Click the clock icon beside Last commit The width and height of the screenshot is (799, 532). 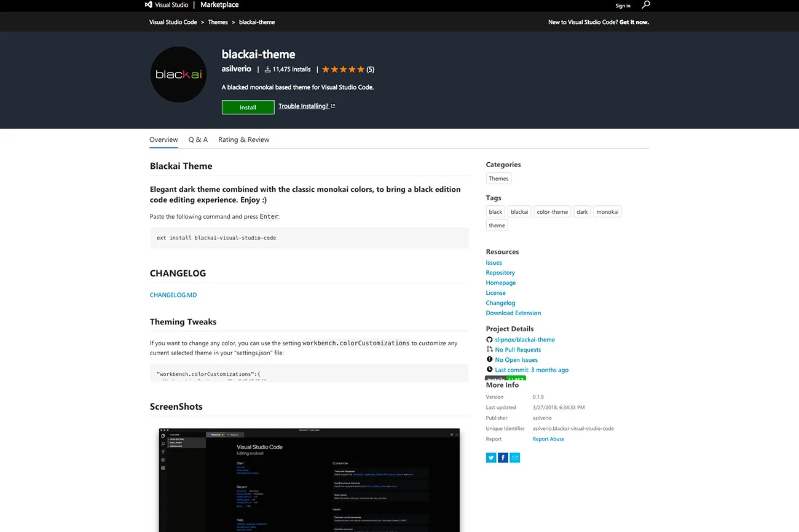point(489,370)
